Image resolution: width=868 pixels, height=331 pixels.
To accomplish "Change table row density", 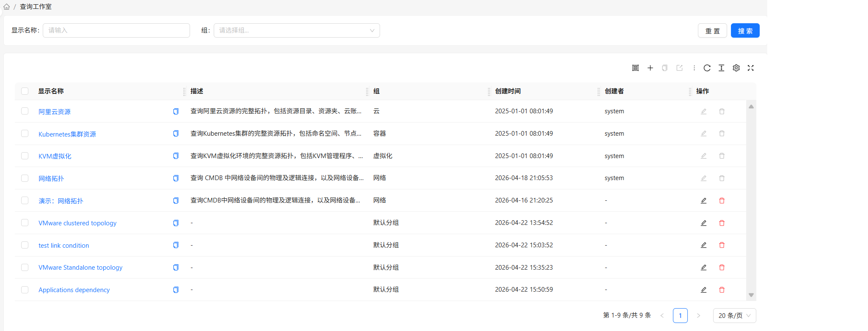I will [x=722, y=68].
